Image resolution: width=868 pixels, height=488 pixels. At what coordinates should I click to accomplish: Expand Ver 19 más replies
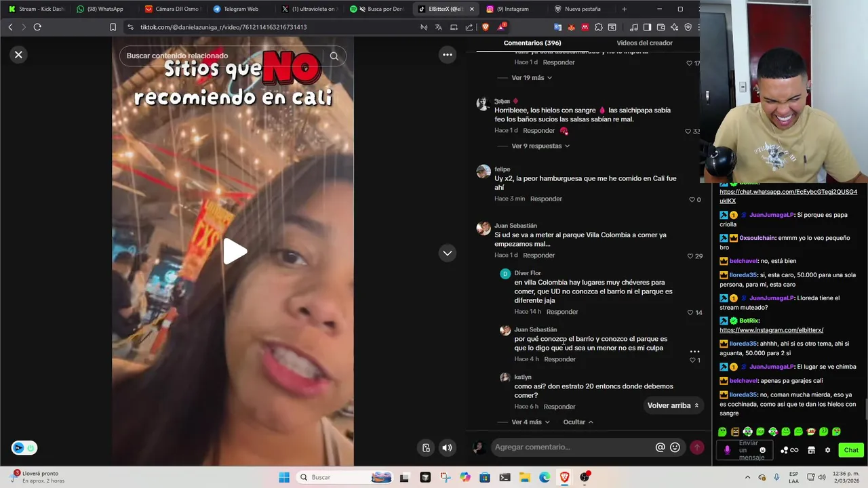point(532,78)
